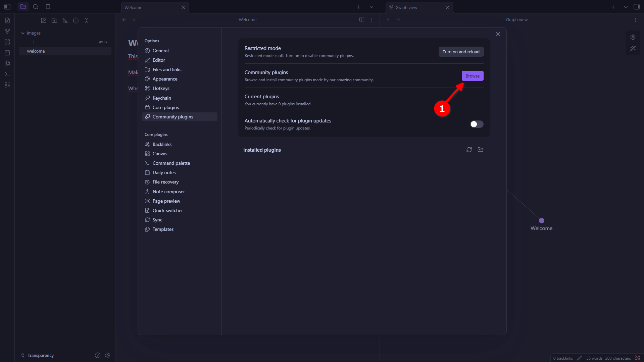The image size is (644, 362).
Task: Open the Appearance settings section
Action: click(x=165, y=79)
